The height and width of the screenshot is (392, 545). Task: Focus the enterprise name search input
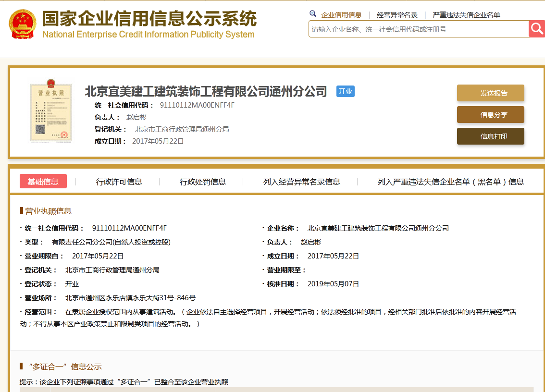pyautogui.click(x=419, y=29)
